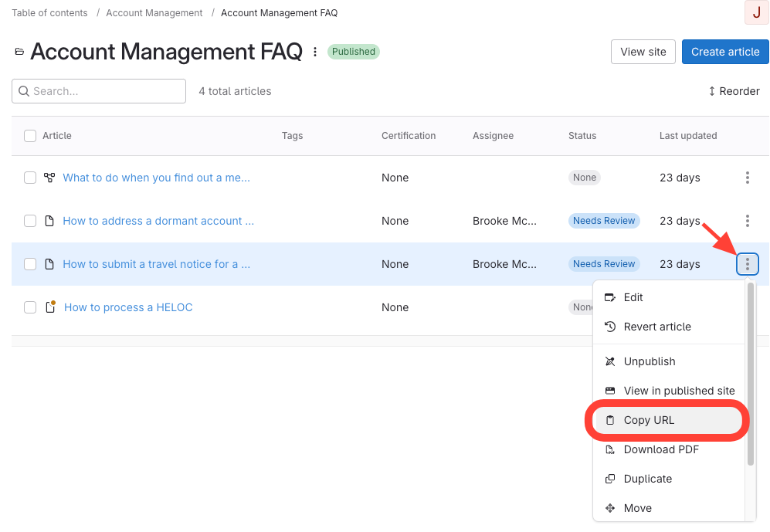The width and height of the screenshot is (770, 532).
Task: Open the kebab menu beside the FAQ title
Action: (315, 52)
